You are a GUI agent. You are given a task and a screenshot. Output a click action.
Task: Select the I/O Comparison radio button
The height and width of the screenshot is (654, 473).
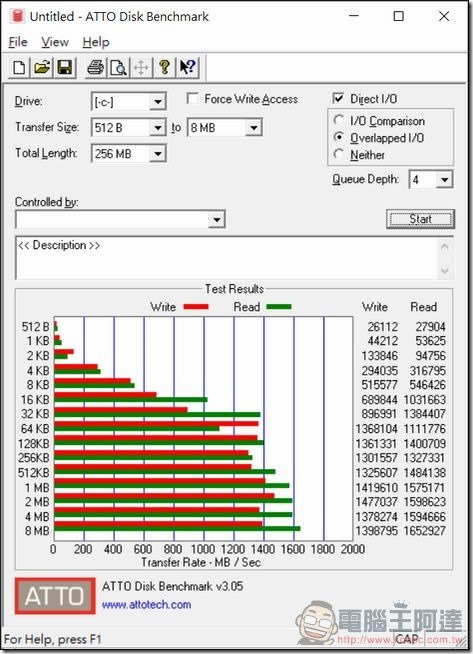[x=339, y=120]
